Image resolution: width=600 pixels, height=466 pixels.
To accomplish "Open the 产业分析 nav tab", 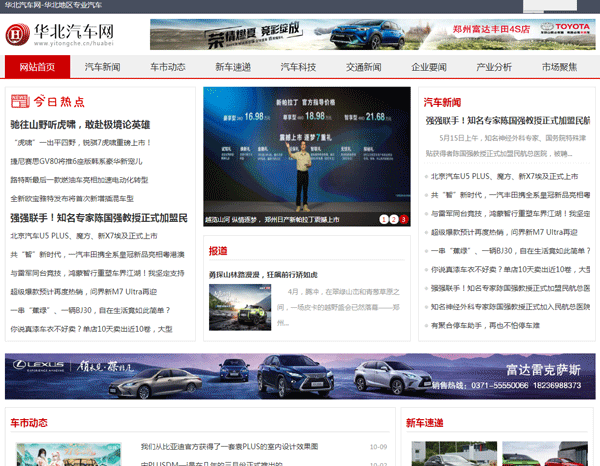I will click(494, 67).
